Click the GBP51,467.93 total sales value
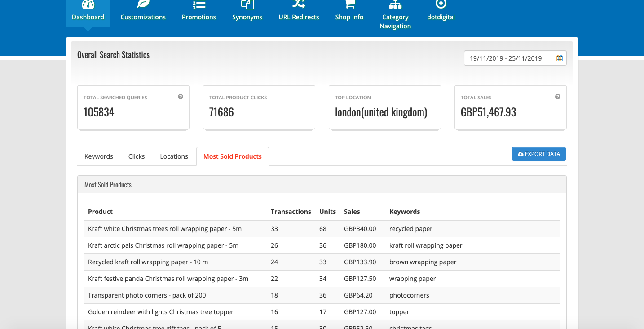Image resolution: width=644 pixels, height=329 pixels. [x=488, y=112]
